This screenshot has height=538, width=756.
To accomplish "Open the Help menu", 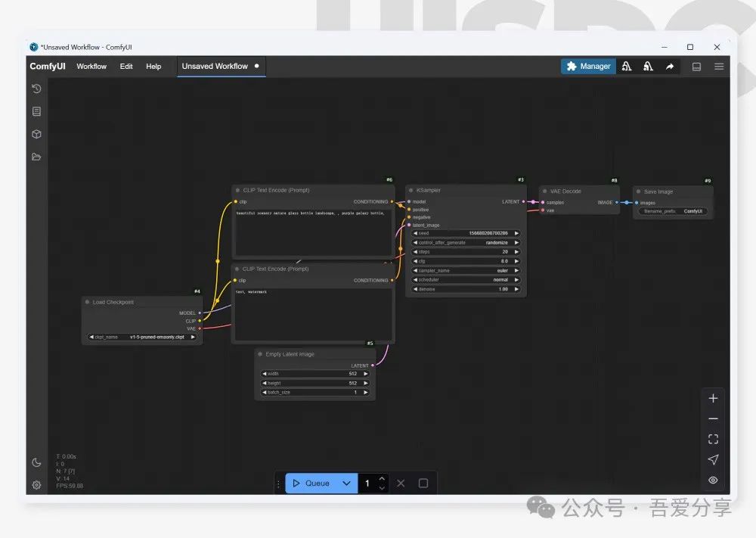I will click(x=153, y=66).
